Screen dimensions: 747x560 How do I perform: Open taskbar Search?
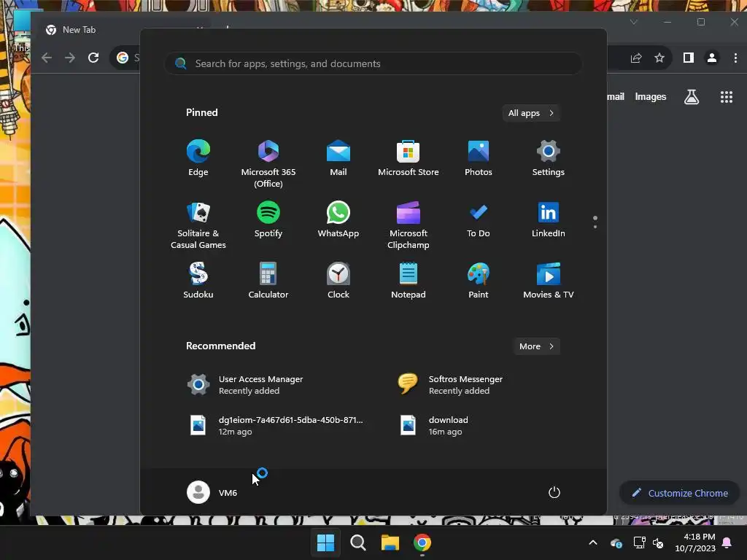(x=358, y=542)
